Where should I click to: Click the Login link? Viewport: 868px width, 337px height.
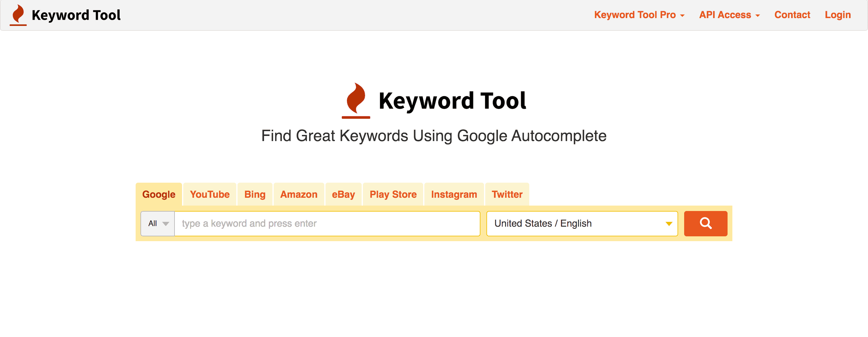(837, 15)
